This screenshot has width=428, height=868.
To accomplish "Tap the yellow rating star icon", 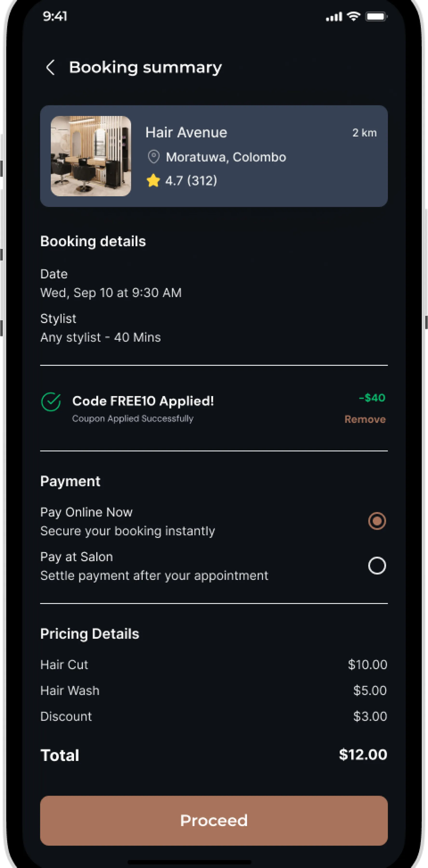I will point(153,181).
